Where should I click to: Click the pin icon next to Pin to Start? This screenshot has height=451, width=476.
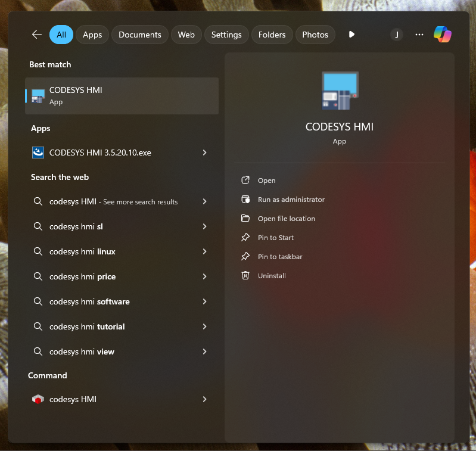pos(245,238)
